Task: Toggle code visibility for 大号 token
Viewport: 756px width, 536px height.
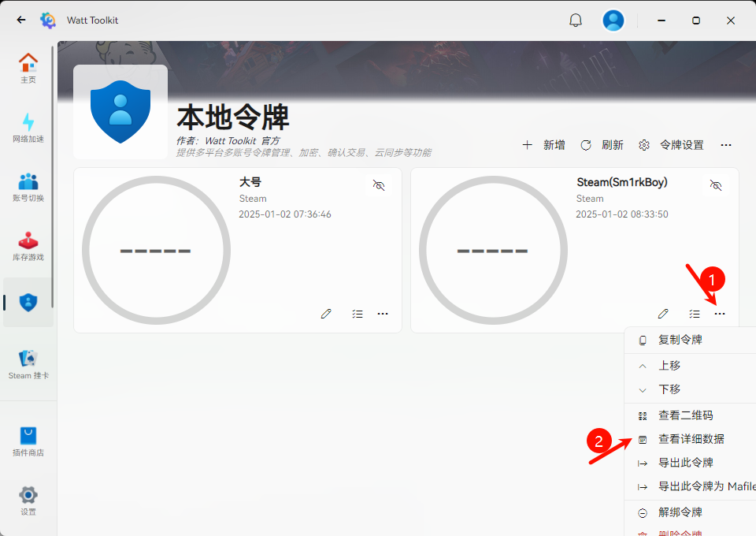Action: pos(379,185)
